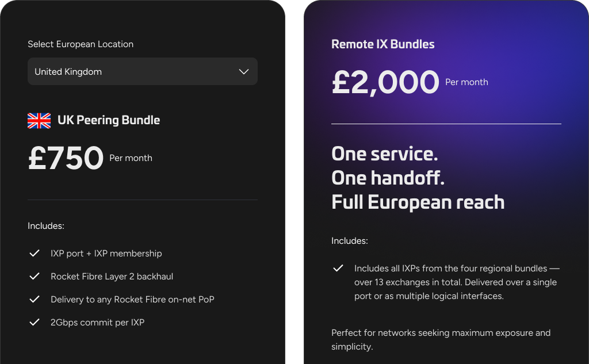Click the Remote IX Bundles heading
The height and width of the screenshot is (364, 589).
383,44
